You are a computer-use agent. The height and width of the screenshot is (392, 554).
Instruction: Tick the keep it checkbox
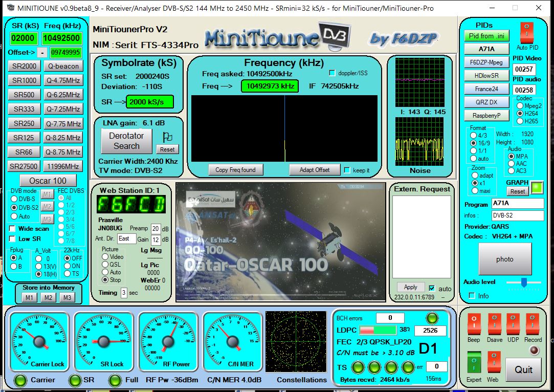[x=347, y=170]
